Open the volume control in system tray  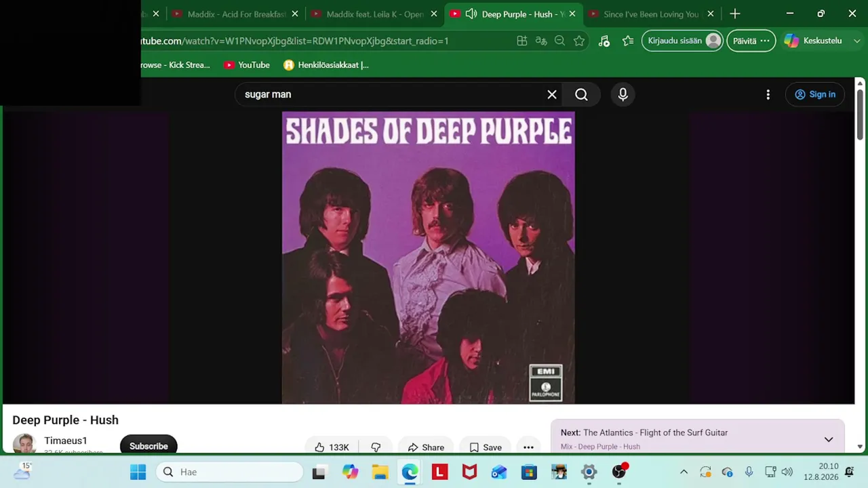(x=787, y=472)
